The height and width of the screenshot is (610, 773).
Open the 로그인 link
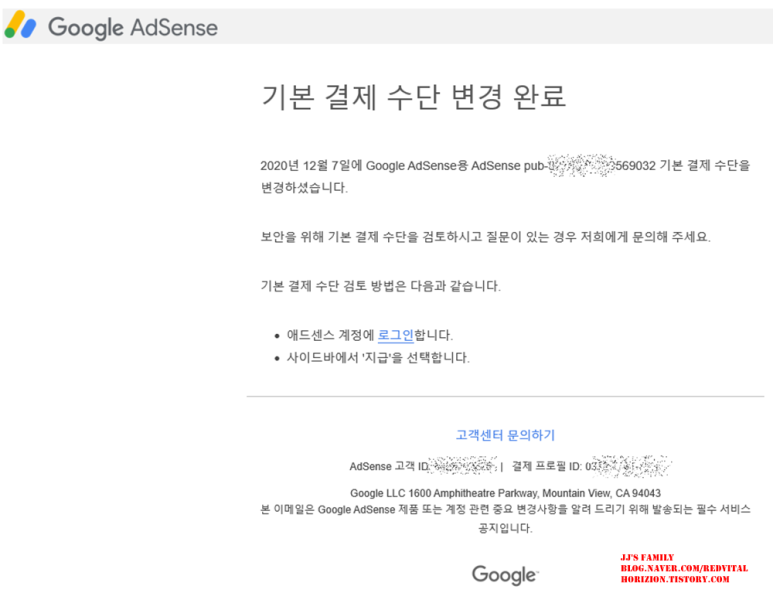click(395, 335)
